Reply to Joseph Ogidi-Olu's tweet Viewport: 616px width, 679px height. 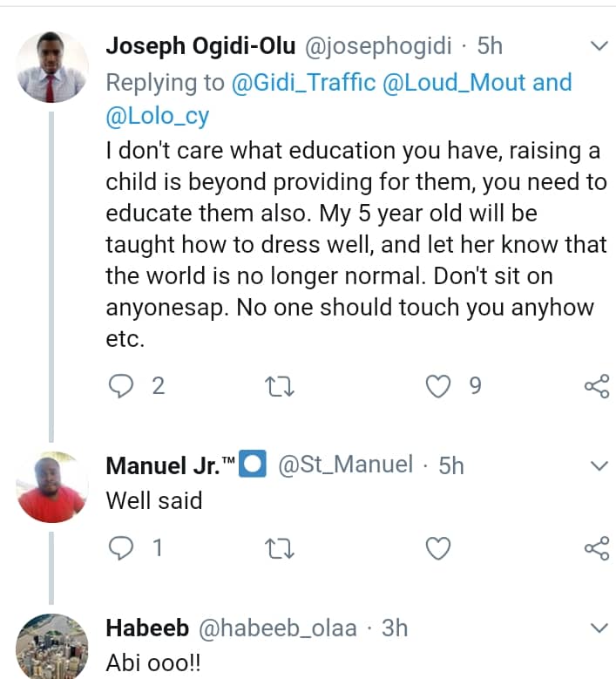pos(119,385)
